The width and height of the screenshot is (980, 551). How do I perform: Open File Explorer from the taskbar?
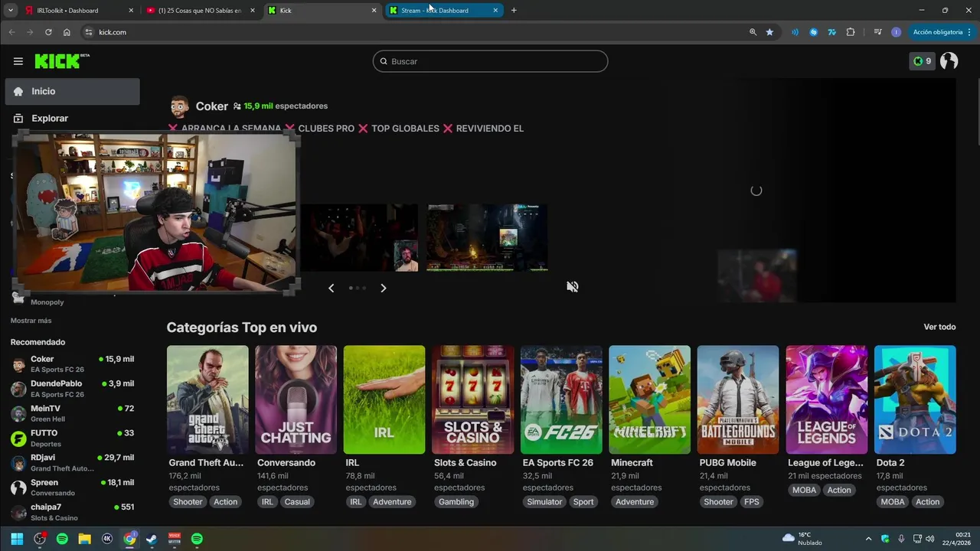click(85, 539)
